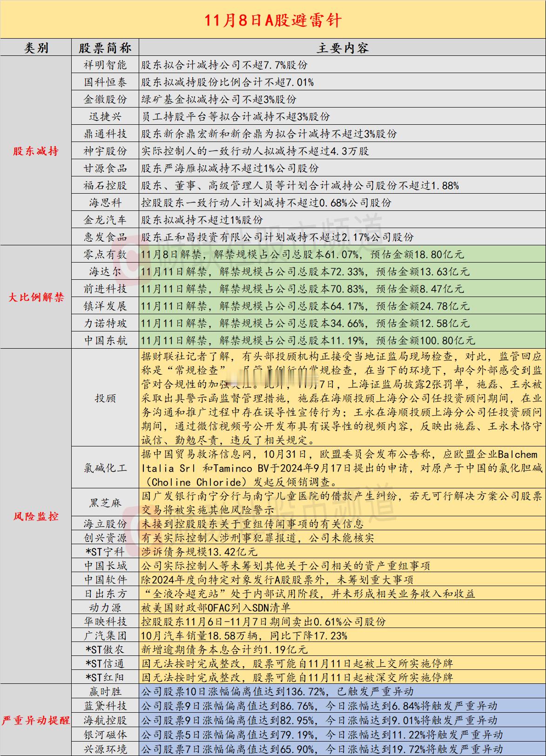Screen dimensions: 546x756
Task: Click text 涉诉债务规模13.42亿元
Action: [x=199, y=552]
